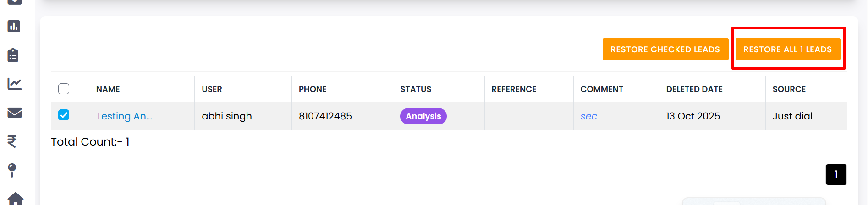
Task: Click the NAME column header
Action: coord(108,89)
